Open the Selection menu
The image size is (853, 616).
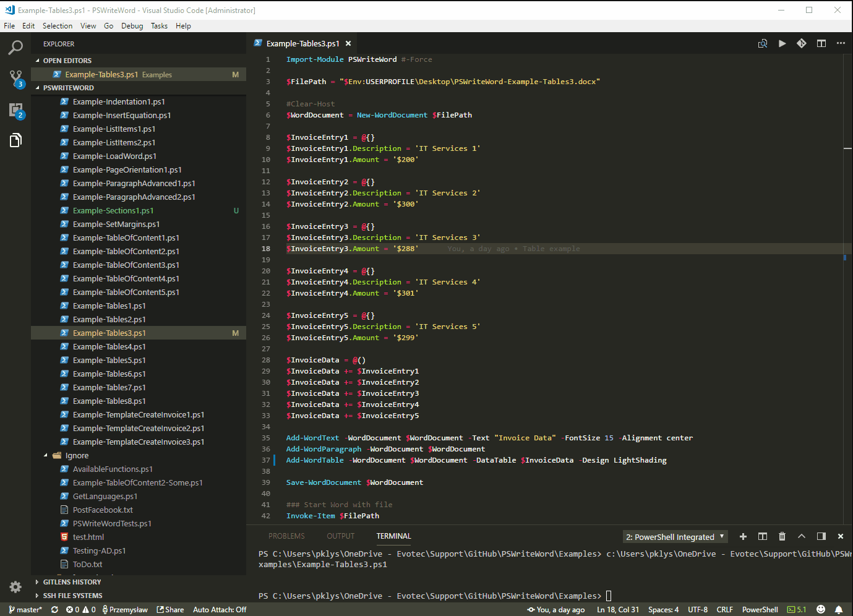point(57,26)
